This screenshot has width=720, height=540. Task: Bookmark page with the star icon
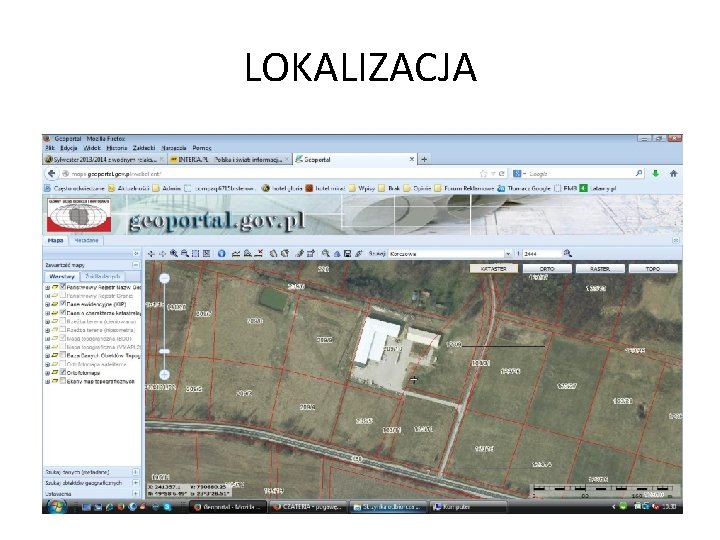coord(484,174)
